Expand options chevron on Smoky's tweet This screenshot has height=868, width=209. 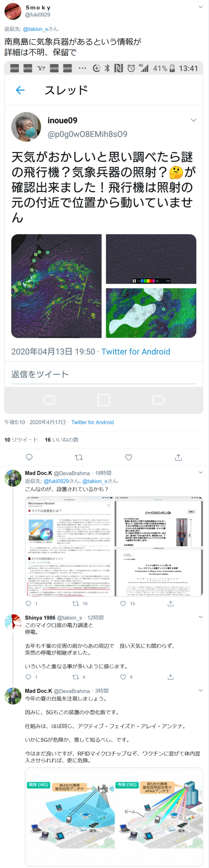tap(201, 7)
